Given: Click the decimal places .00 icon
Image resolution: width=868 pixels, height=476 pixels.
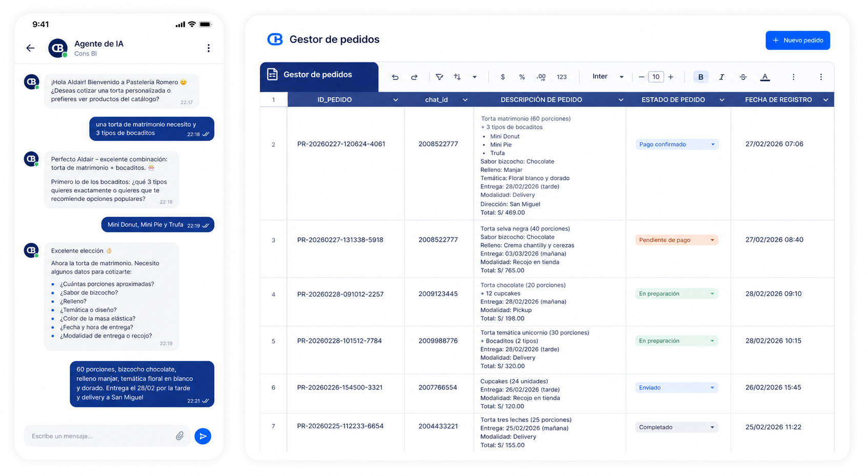Looking at the screenshot, I should point(541,77).
